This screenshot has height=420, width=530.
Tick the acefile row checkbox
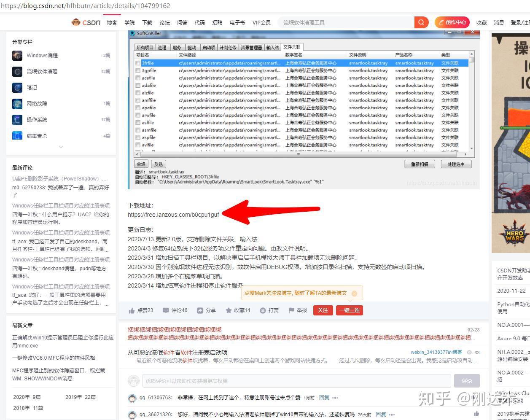pyautogui.click(x=138, y=78)
